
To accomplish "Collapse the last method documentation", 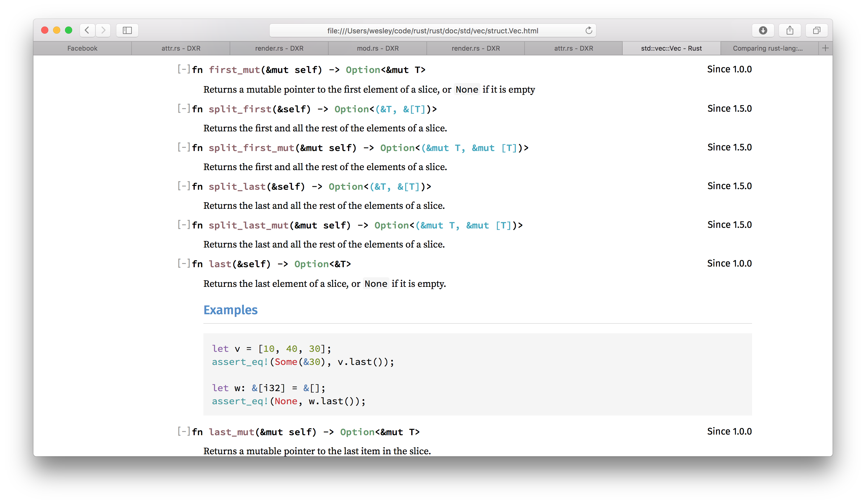I will click(x=184, y=264).
